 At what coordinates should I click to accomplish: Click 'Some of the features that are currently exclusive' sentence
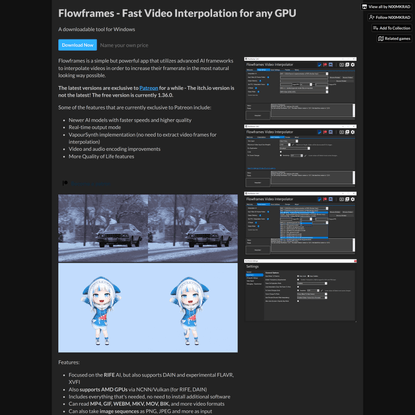pos(135,107)
